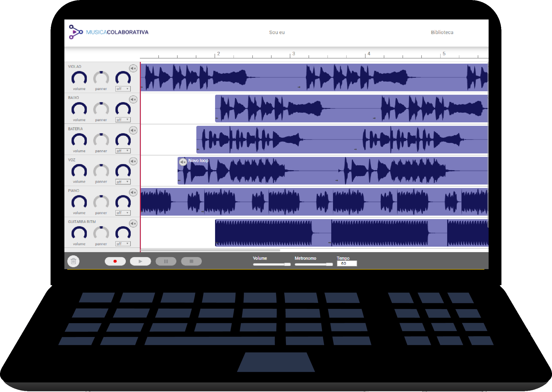Screen dimensions: 552x392
Task: Click the VIOLAO effect knob
Action: coord(123,78)
